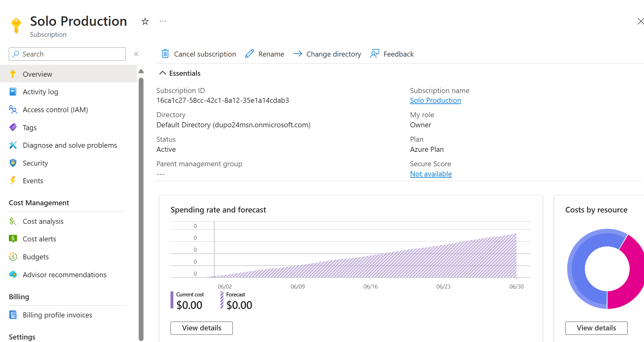Click the sidebar vertical scrollbar thumb

[x=141, y=209]
